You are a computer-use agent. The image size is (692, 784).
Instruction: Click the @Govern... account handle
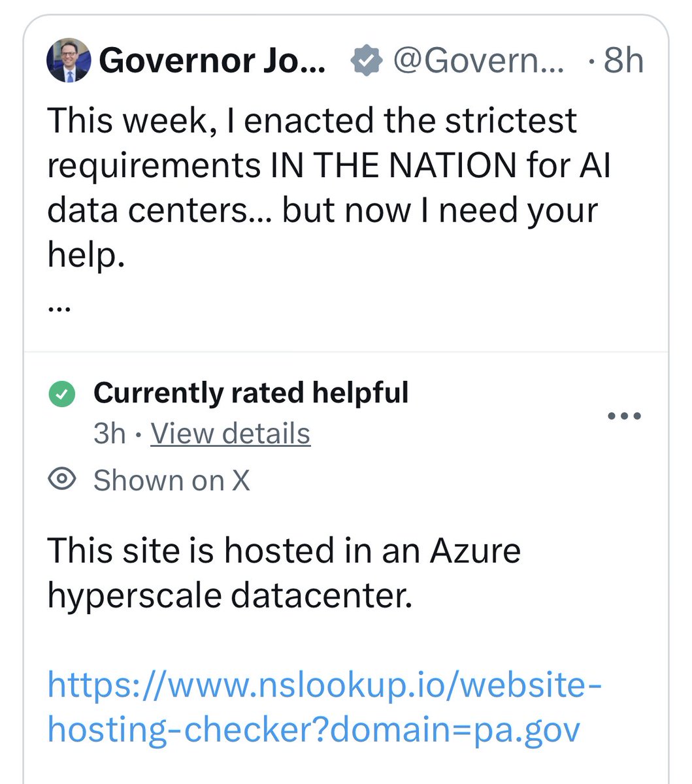(x=478, y=61)
